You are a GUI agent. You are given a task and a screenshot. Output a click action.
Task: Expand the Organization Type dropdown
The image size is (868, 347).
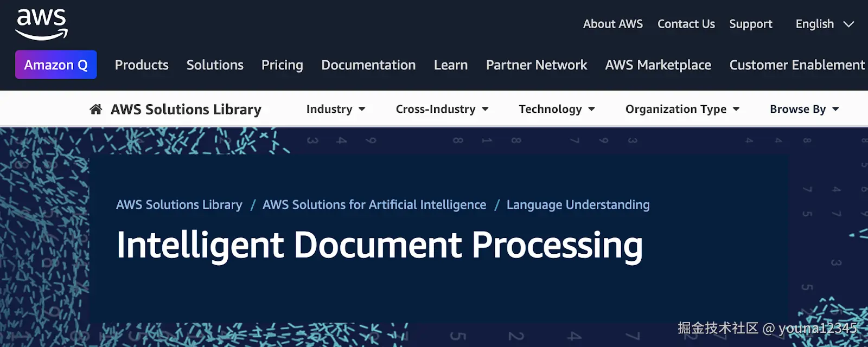pyautogui.click(x=682, y=110)
